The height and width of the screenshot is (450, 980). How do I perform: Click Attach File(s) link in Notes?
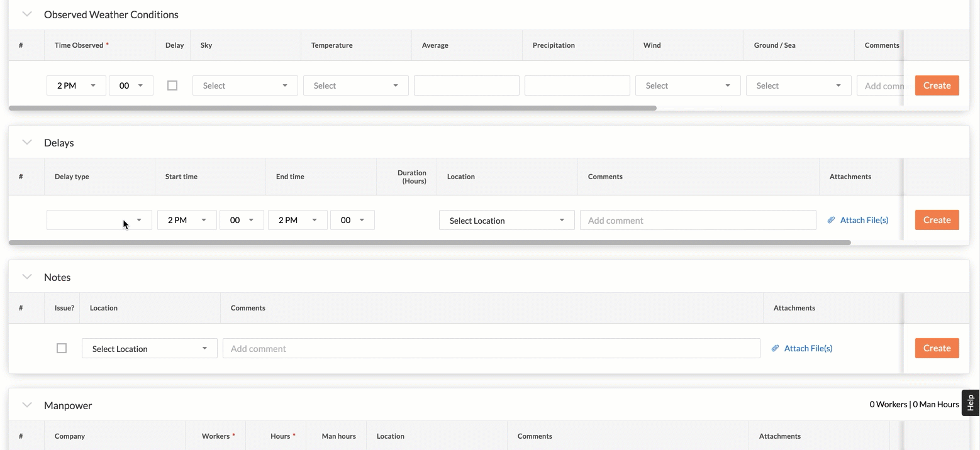pos(808,348)
